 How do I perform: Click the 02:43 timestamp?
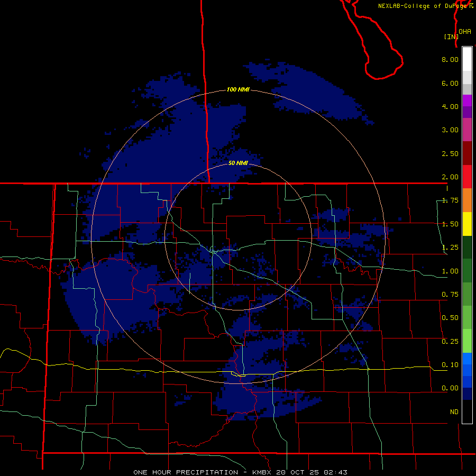(335, 472)
